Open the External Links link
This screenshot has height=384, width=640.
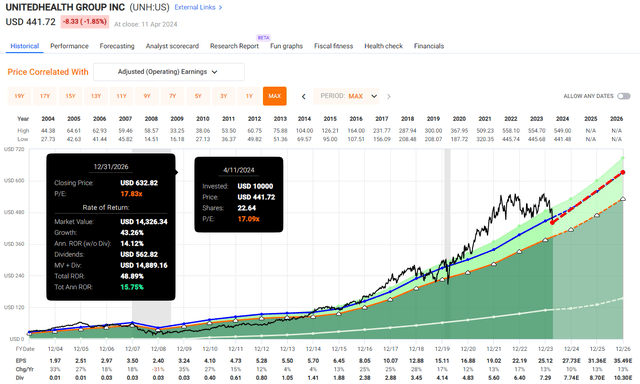coord(198,7)
